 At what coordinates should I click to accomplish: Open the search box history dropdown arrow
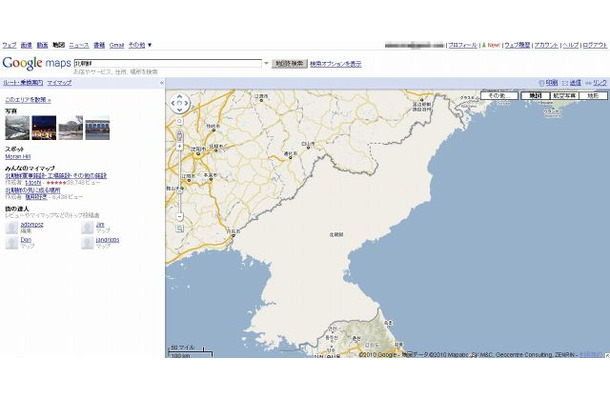pos(266,63)
